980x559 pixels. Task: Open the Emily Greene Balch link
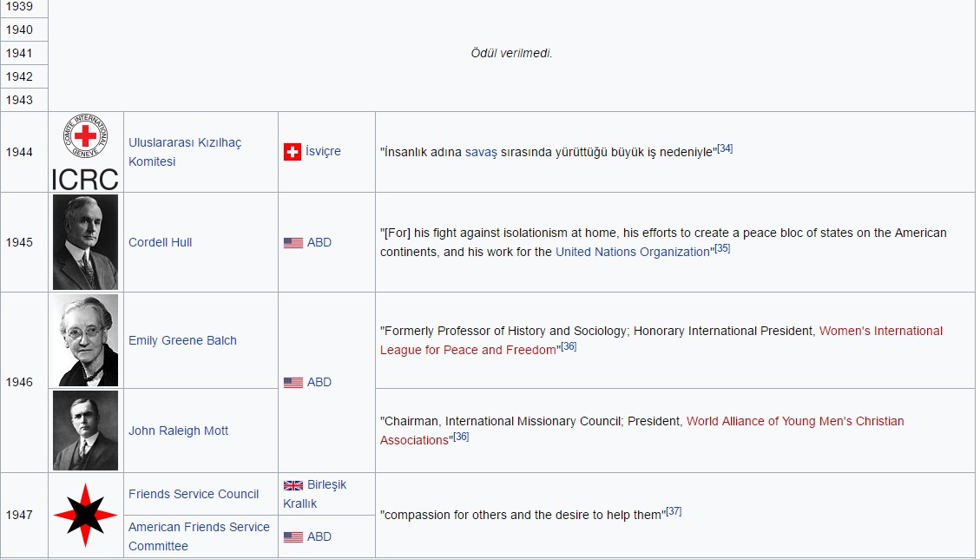coord(182,340)
